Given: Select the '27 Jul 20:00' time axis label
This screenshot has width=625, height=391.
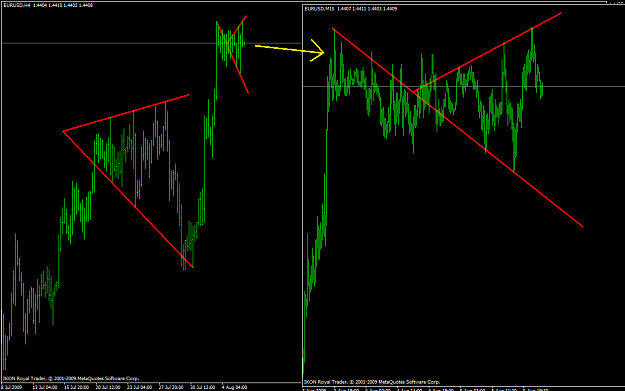Looking at the screenshot, I should 171,387.
